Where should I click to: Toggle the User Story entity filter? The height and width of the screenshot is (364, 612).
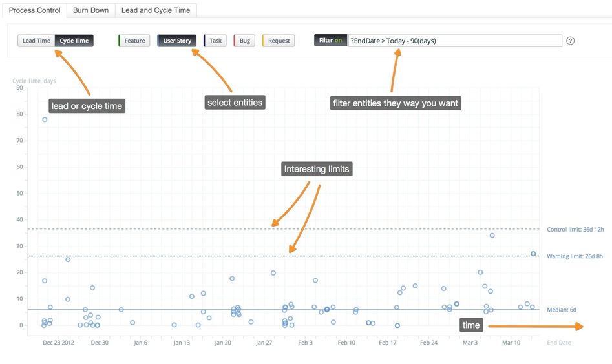coord(176,41)
